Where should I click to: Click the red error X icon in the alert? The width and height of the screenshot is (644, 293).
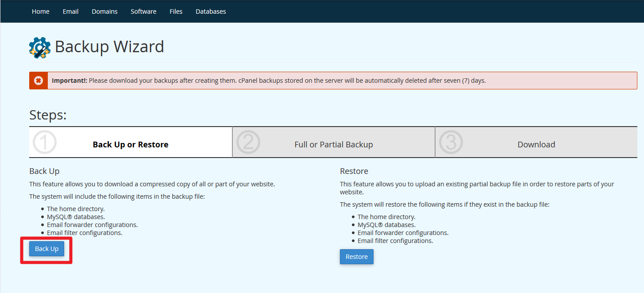(x=39, y=81)
